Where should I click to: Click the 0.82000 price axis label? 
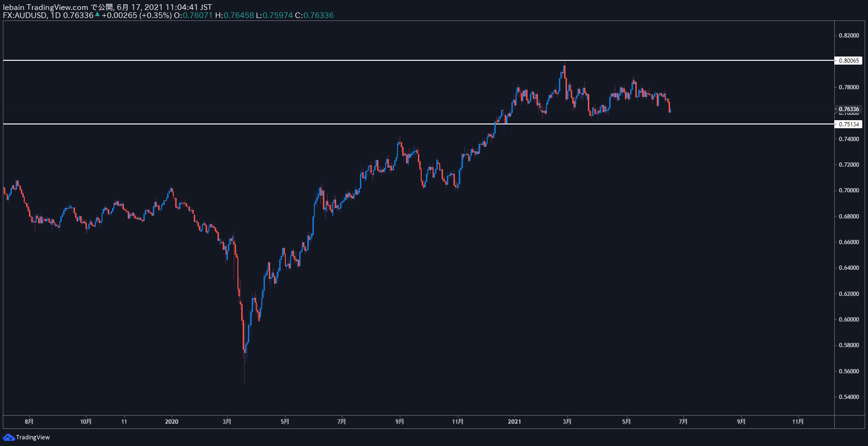click(849, 35)
